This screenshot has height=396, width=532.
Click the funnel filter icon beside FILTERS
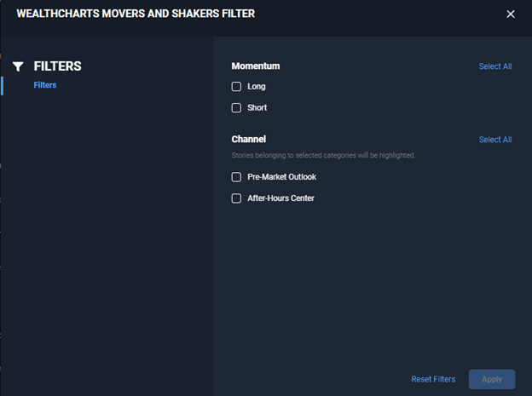coord(18,66)
